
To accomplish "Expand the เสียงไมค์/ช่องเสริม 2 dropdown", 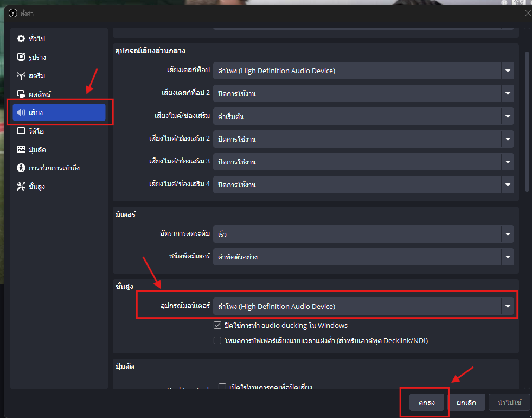I will [363, 139].
